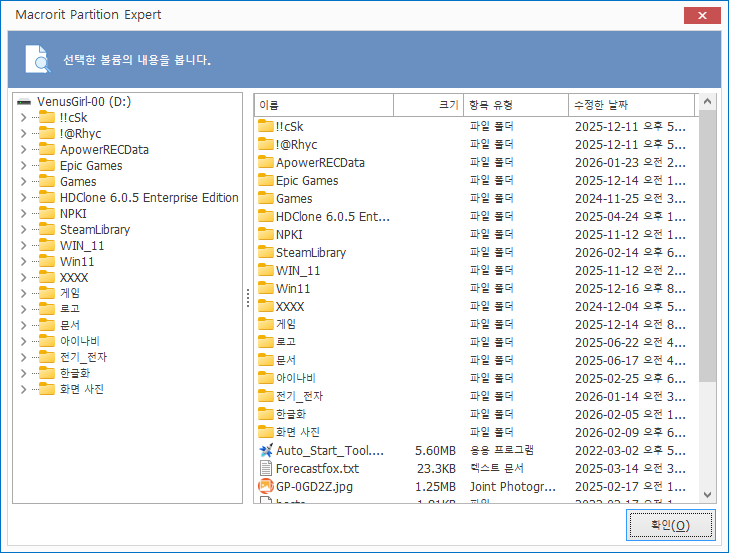Click the 텍스트 문서 type cell
The width and height of the screenshot is (729, 553).
tap(497, 468)
